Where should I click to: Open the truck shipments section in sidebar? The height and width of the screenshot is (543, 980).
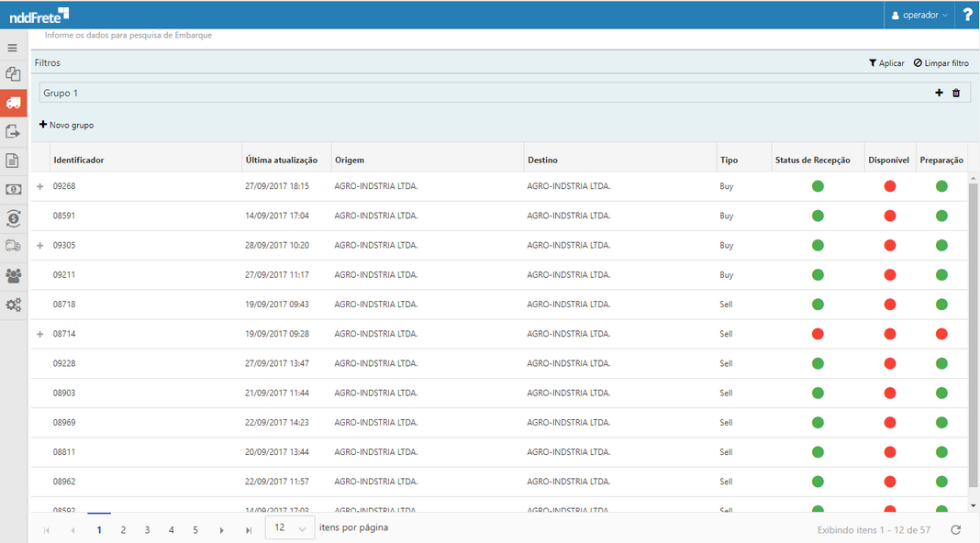point(13,103)
